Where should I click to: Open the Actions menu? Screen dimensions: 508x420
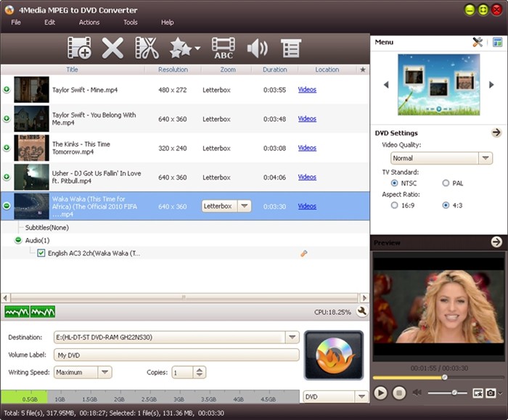pyautogui.click(x=89, y=22)
